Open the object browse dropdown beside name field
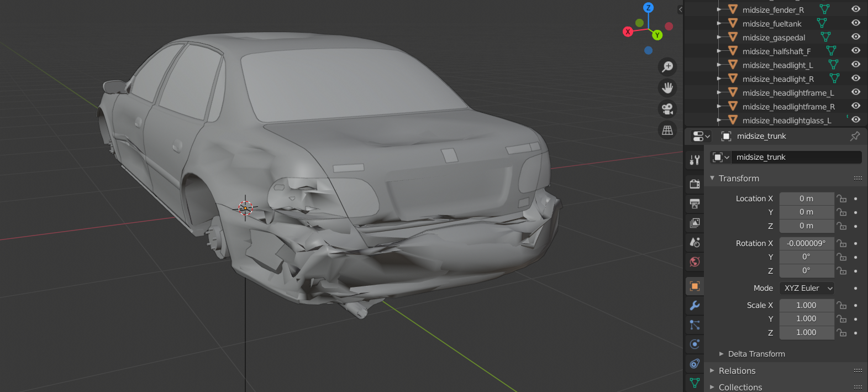Viewport: 868px width, 392px height. 720,157
